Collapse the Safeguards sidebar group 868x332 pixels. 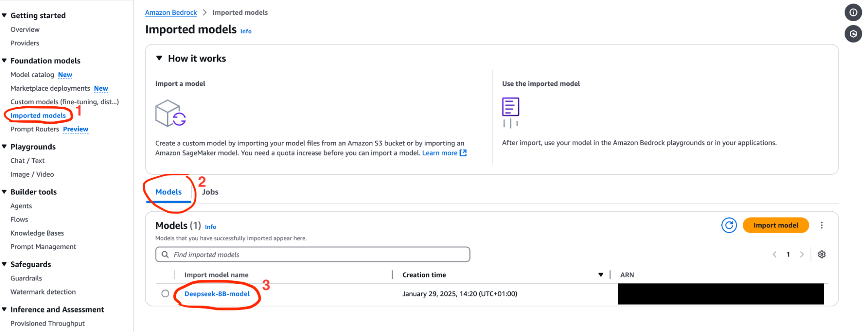(x=4, y=264)
